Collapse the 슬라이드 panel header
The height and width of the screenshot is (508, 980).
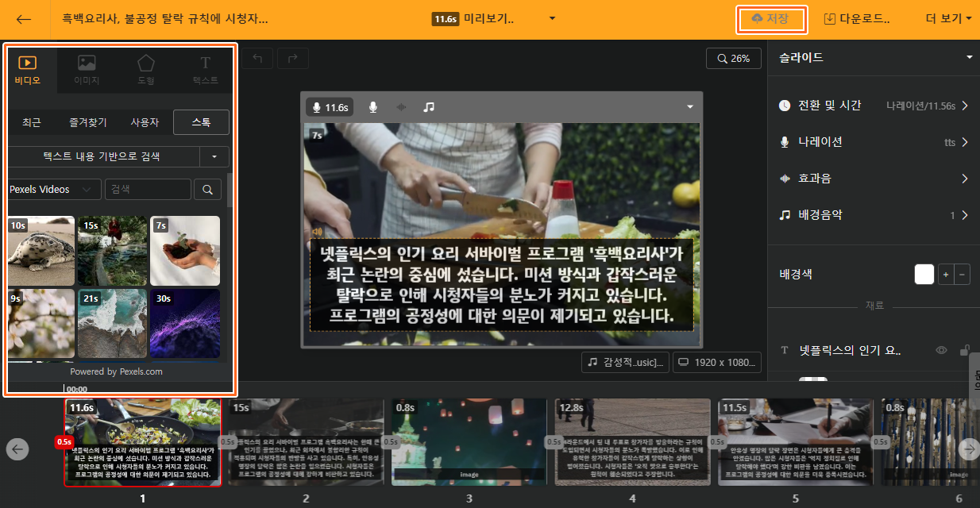(x=969, y=57)
